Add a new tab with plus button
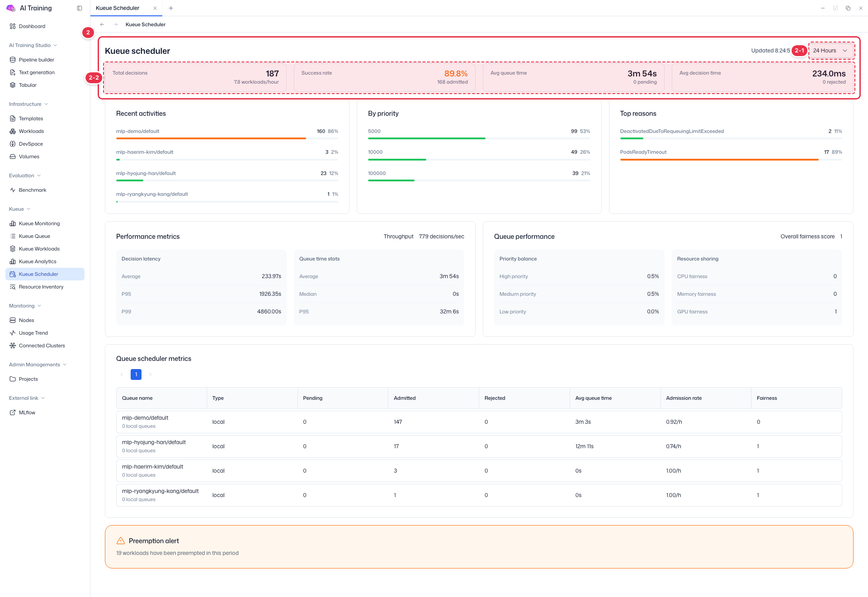 (x=171, y=8)
